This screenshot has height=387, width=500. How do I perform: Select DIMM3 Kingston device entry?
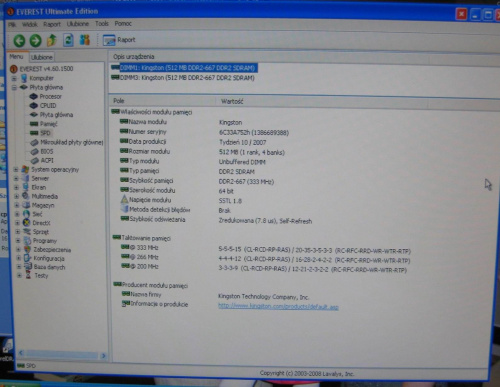pyautogui.click(x=187, y=78)
